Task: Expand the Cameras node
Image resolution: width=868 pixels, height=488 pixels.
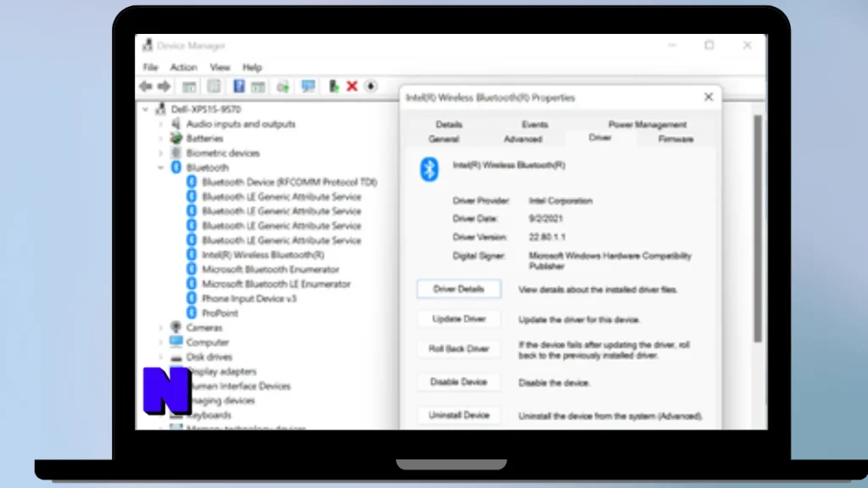Action: 161,328
